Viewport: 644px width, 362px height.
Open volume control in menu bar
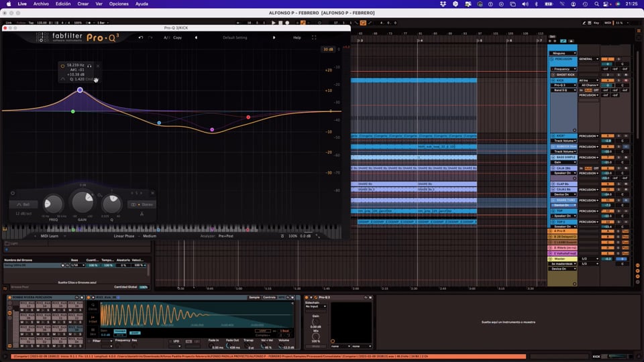pyautogui.click(x=525, y=4)
